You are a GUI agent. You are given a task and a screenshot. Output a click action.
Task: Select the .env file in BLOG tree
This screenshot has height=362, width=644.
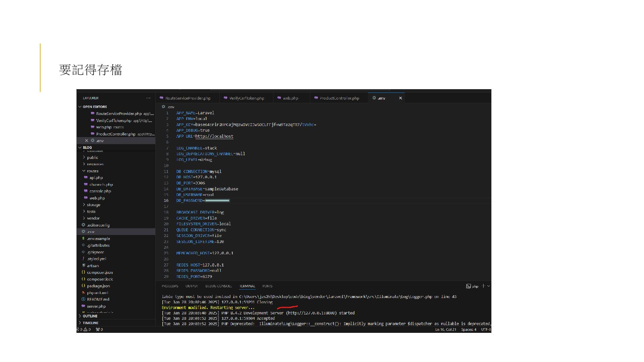tap(116, 232)
